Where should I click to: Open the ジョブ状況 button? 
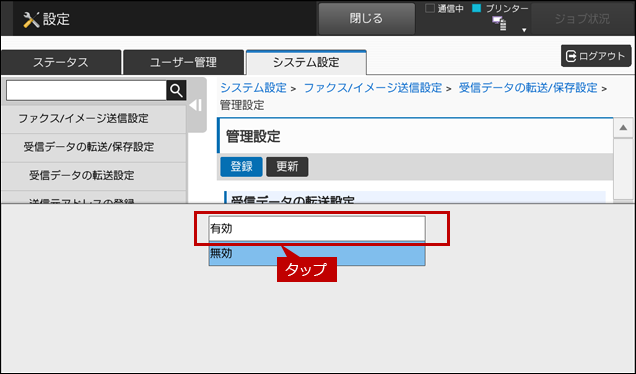[582, 19]
